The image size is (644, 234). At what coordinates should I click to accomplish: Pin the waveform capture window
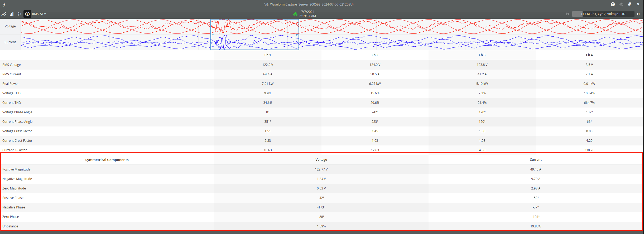tap(629, 4)
